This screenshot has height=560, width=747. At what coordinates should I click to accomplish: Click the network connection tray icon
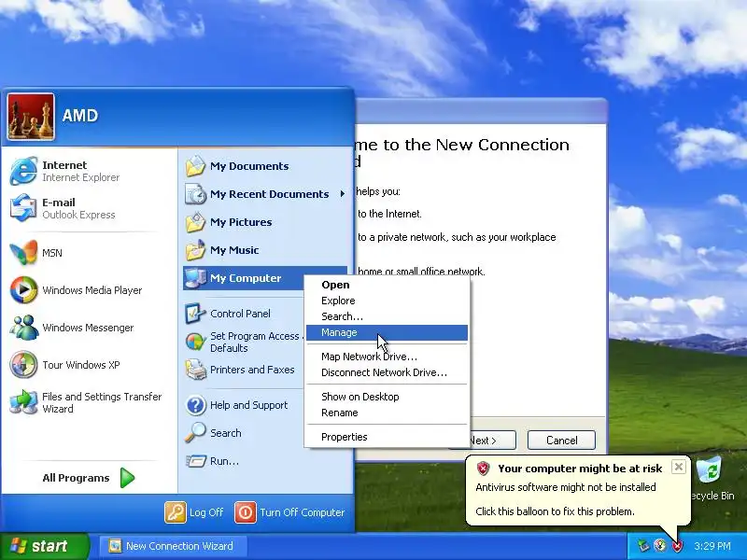(x=643, y=546)
